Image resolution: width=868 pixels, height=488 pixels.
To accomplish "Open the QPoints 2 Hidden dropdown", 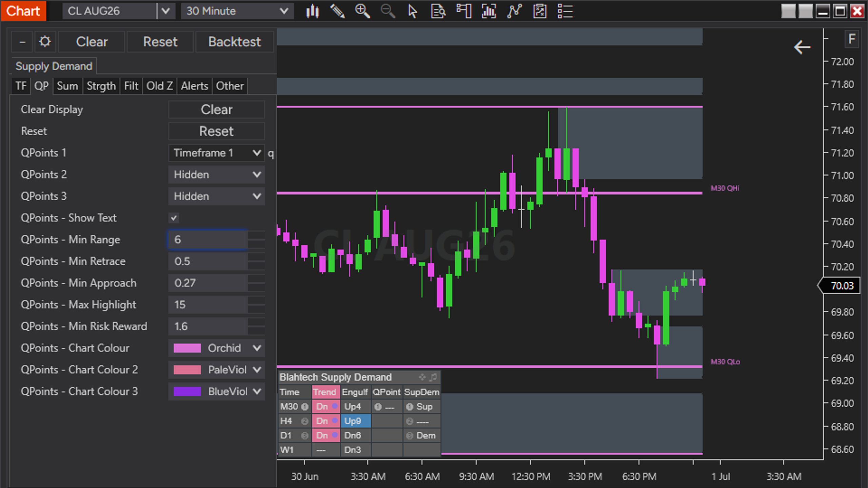I will coord(217,175).
